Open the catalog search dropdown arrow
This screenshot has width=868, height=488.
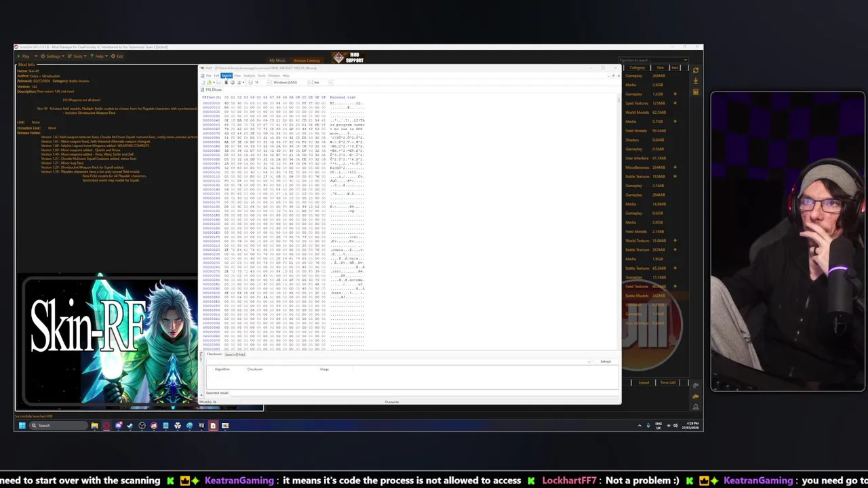686,60
